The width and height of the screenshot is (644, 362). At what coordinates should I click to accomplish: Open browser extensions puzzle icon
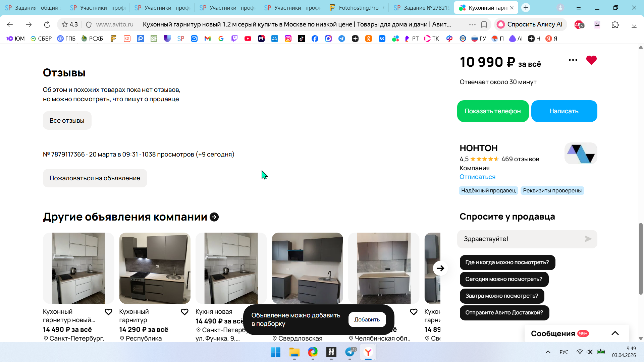click(x=615, y=24)
